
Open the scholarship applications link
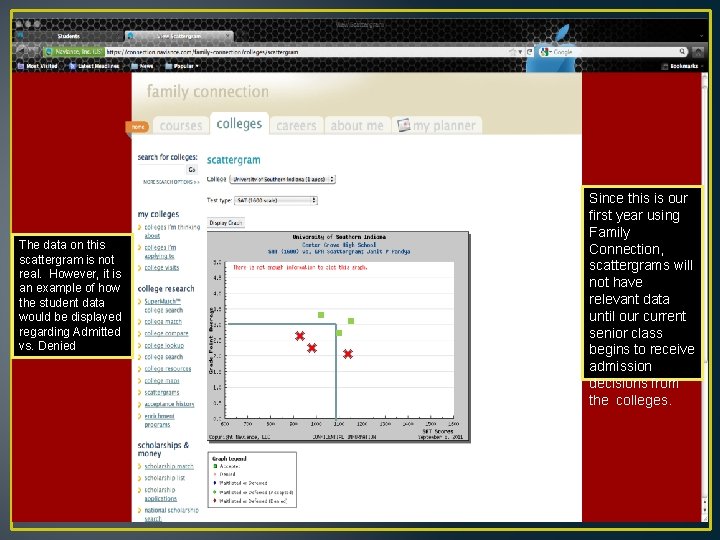click(160, 494)
